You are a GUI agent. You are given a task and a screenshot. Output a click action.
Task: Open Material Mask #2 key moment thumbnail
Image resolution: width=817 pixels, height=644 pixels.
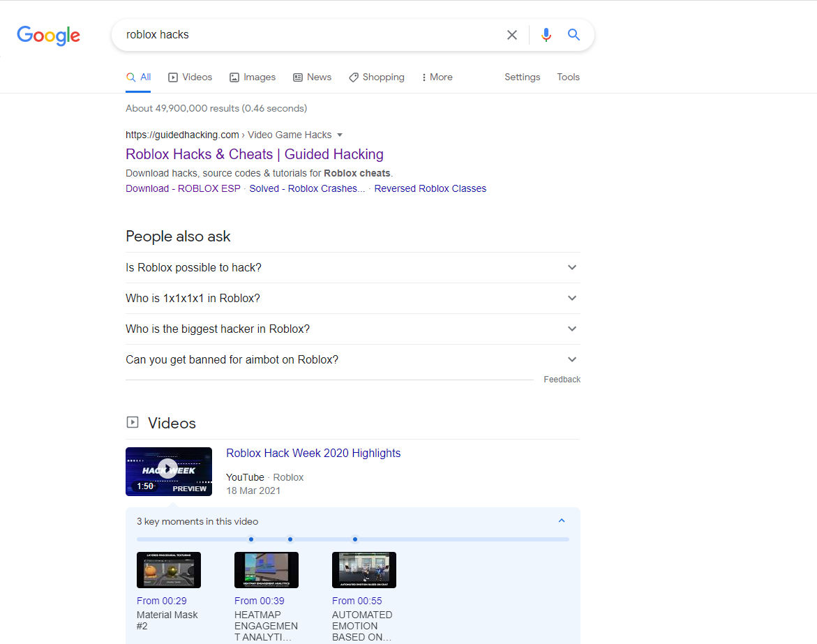[x=169, y=570]
